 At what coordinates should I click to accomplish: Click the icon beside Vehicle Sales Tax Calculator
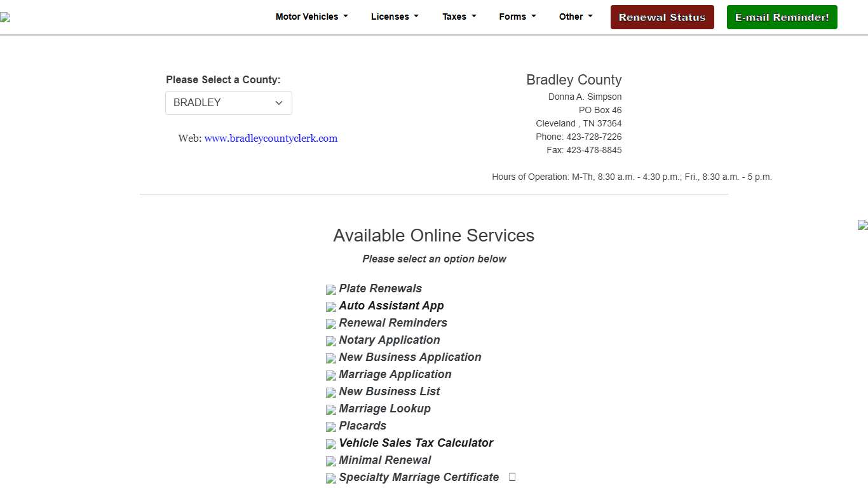330,444
